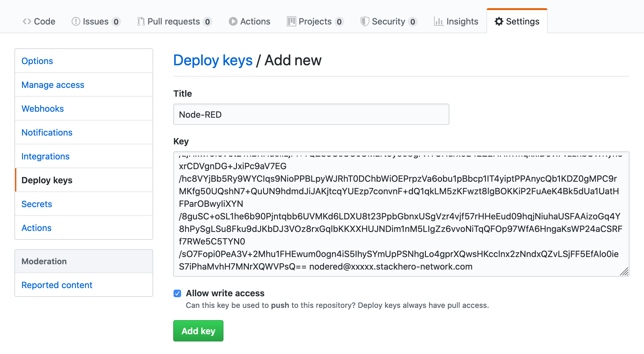The height and width of the screenshot is (354, 644).
Task: Go to Manage access settings
Action: point(53,85)
